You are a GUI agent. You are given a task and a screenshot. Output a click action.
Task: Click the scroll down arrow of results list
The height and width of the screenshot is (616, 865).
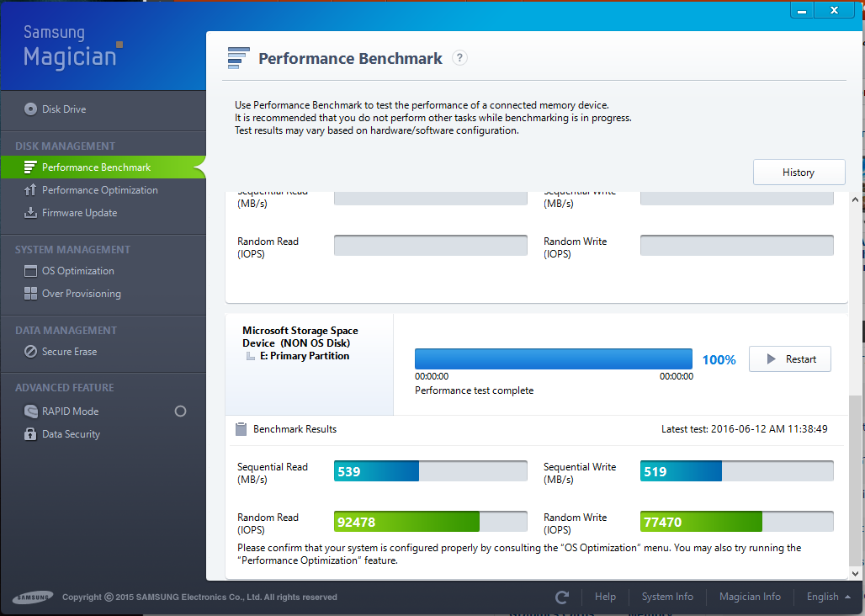pyautogui.click(x=855, y=573)
